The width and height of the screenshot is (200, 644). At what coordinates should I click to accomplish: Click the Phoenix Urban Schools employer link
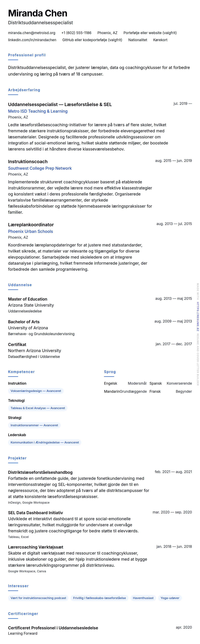coord(30,231)
